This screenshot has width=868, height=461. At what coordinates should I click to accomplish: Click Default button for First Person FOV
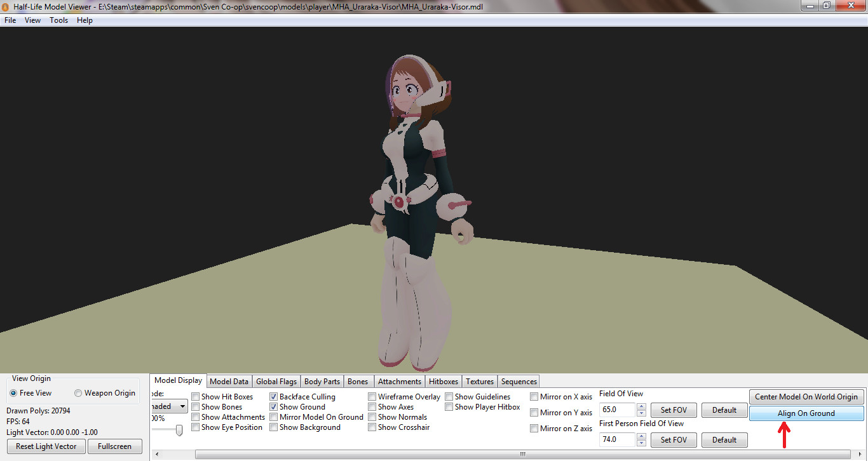724,439
